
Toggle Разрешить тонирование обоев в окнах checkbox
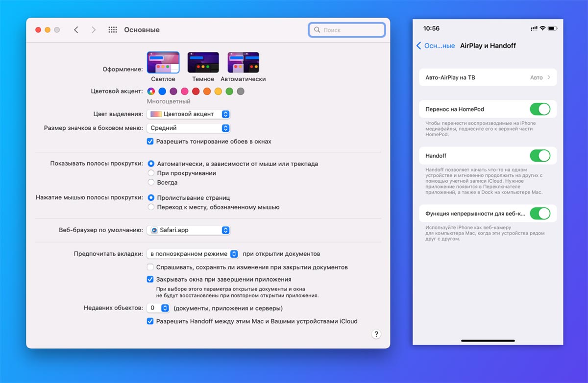pyautogui.click(x=150, y=142)
